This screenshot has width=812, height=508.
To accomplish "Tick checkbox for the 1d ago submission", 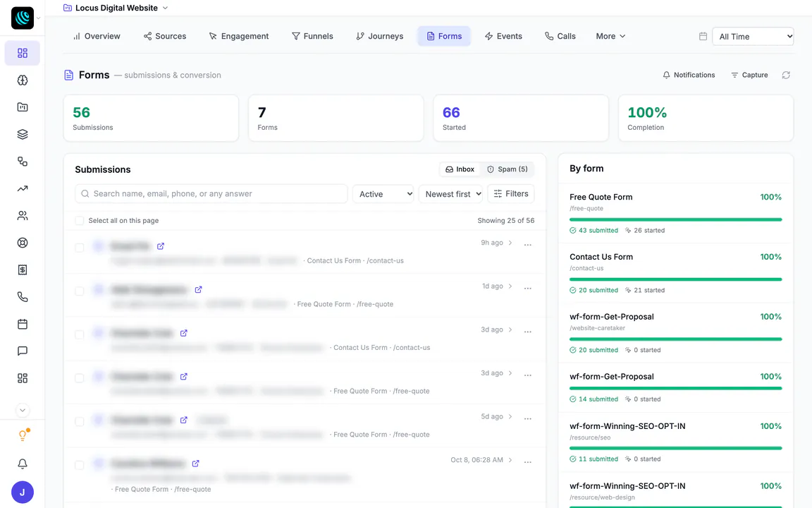I will point(79,291).
